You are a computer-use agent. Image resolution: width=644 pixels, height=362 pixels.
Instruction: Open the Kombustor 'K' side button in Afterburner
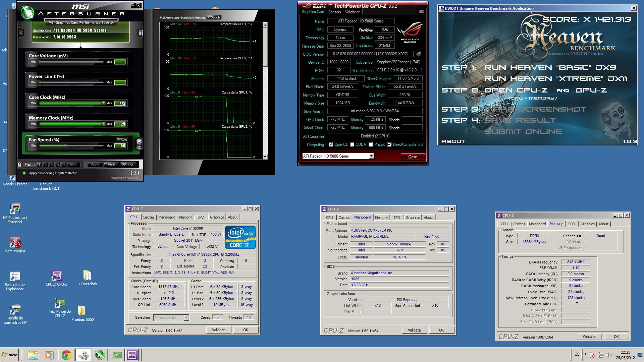21,33
